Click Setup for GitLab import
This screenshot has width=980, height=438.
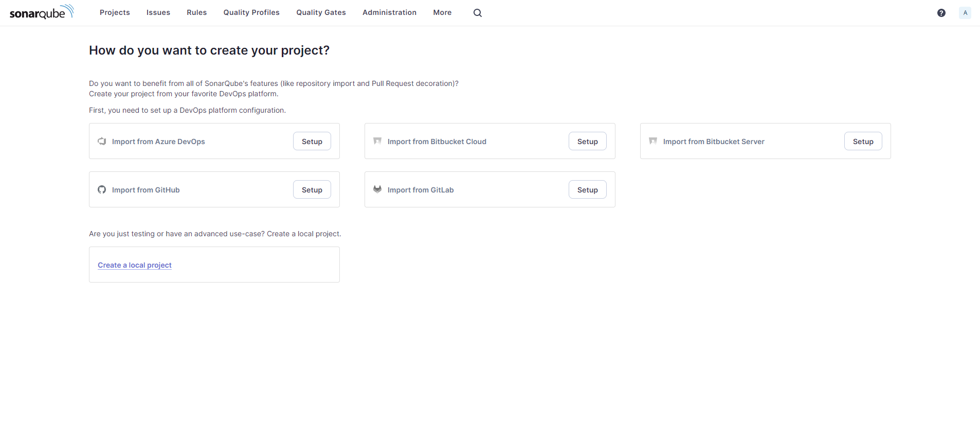(x=588, y=190)
